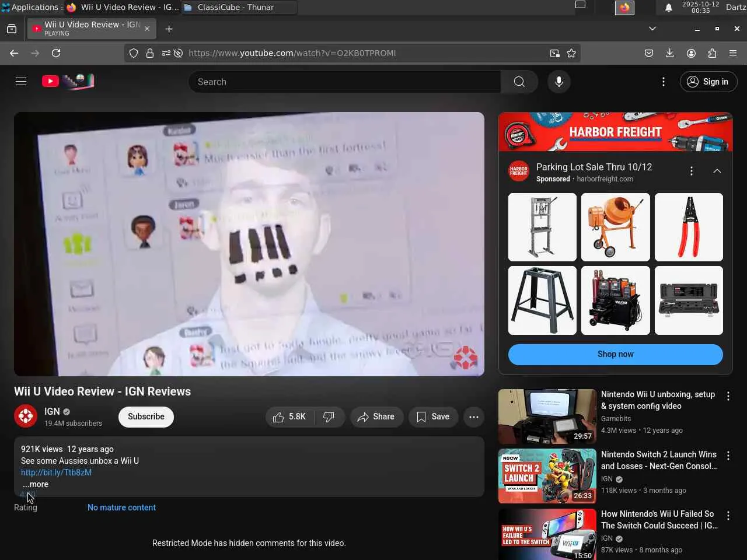Open the hydraulic shop press ad product
Viewport: 747px width, 560px height.
pyautogui.click(x=542, y=227)
